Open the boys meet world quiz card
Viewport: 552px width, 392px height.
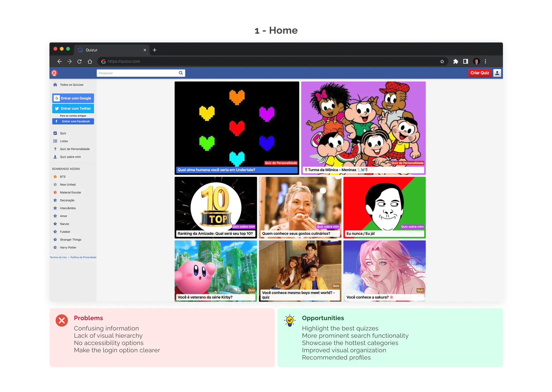pos(300,271)
